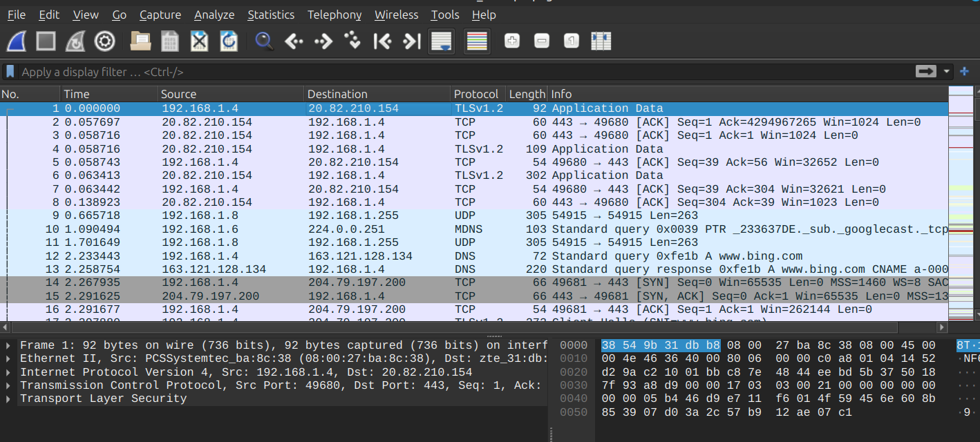Jump to the last packet

click(412, 41)
